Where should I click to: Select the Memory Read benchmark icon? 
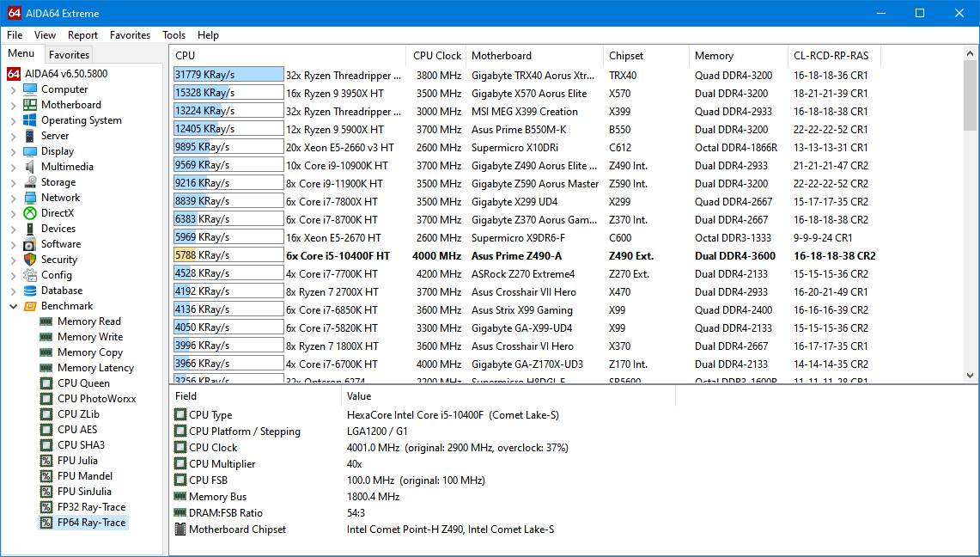(46, 321)
